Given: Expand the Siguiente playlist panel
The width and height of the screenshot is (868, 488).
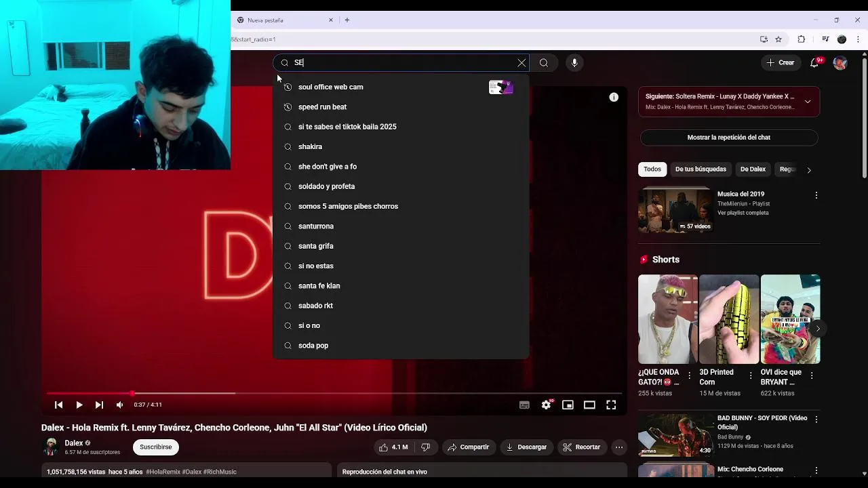Looking at the screenshot, I should click(808, 102).
